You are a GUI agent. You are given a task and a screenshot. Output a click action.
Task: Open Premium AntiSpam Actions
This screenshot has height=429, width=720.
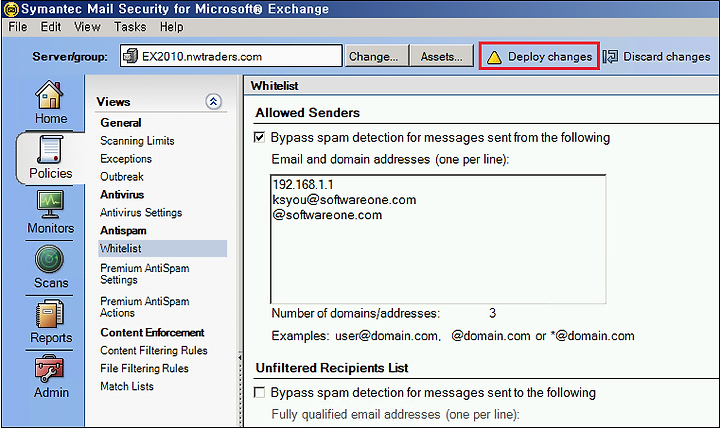pos(145,307)
